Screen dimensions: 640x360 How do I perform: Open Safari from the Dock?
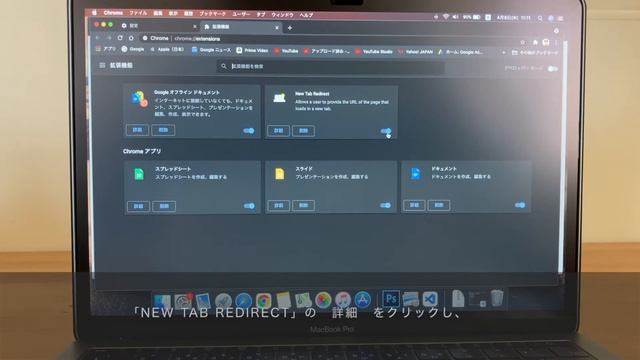point(243,301)
